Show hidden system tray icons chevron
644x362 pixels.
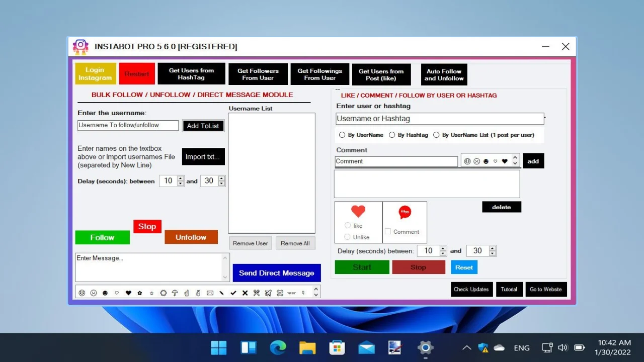467,347
